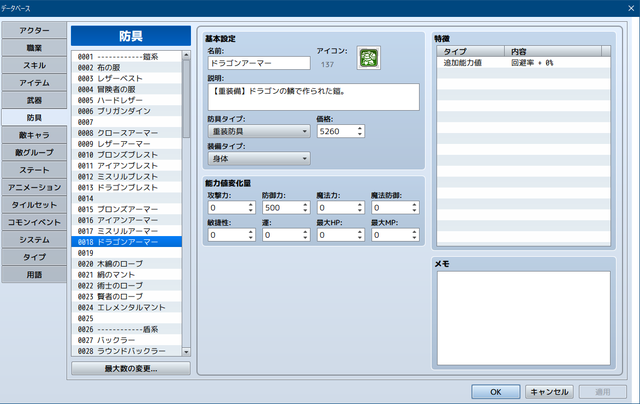Click the 攻撃力 value field
This screenshot has height=404, width=640.
pos(228,208)
